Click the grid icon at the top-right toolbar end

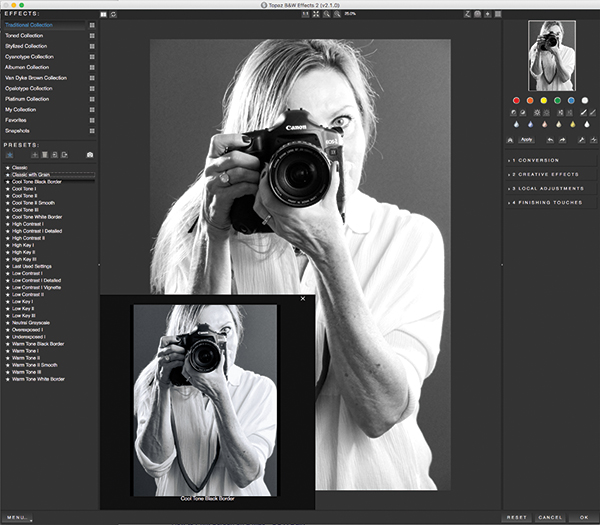click(498, 14)
